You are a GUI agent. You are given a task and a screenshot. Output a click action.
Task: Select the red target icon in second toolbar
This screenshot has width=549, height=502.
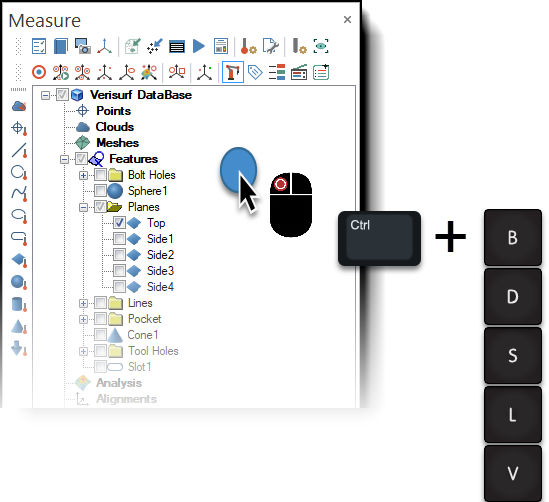tap(39, 72)
